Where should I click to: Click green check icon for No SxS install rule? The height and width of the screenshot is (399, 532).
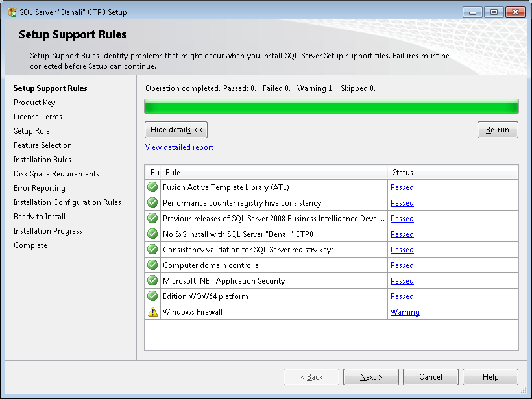(152, 234)
